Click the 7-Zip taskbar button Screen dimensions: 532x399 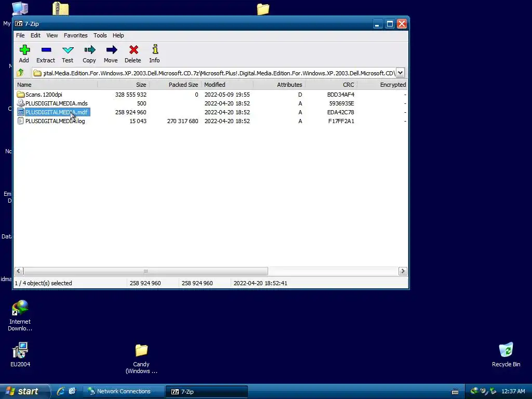(x=206, y=392)
